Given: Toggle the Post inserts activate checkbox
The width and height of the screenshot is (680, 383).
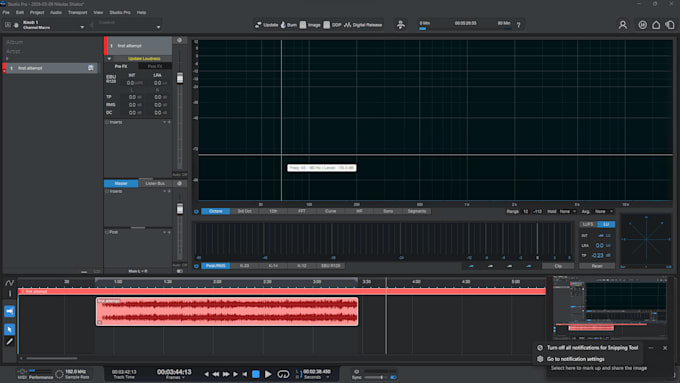Looking at the screenshot, I should [x=107, y=232].
